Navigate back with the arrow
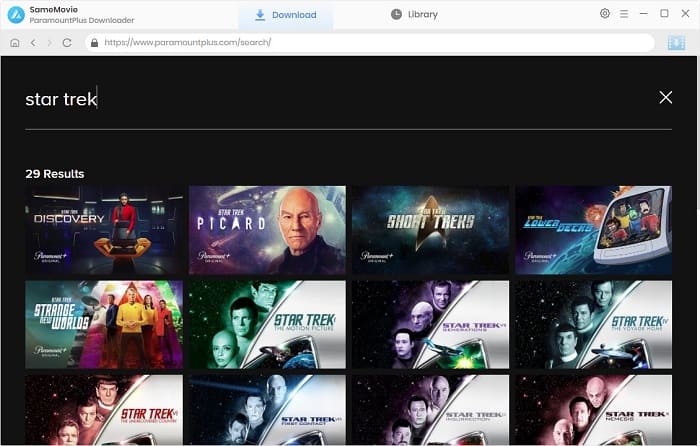Viewport: 700px width, 446px height. (33, 42)
